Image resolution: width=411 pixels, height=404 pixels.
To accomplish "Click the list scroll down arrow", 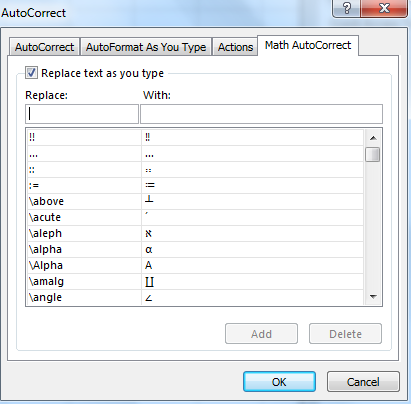I will tap(373, 296).
